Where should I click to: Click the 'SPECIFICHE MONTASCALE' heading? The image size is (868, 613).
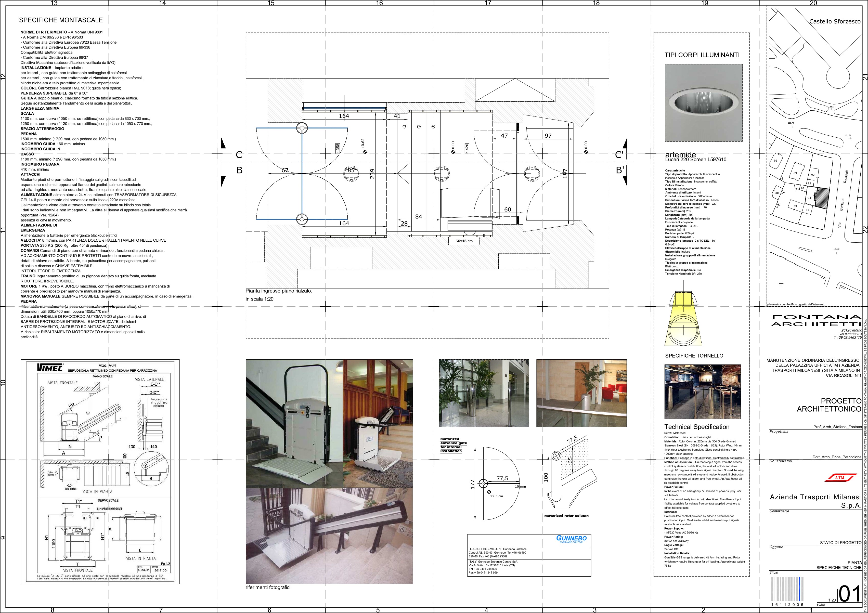pyautogui.click(x=61, y=20)
